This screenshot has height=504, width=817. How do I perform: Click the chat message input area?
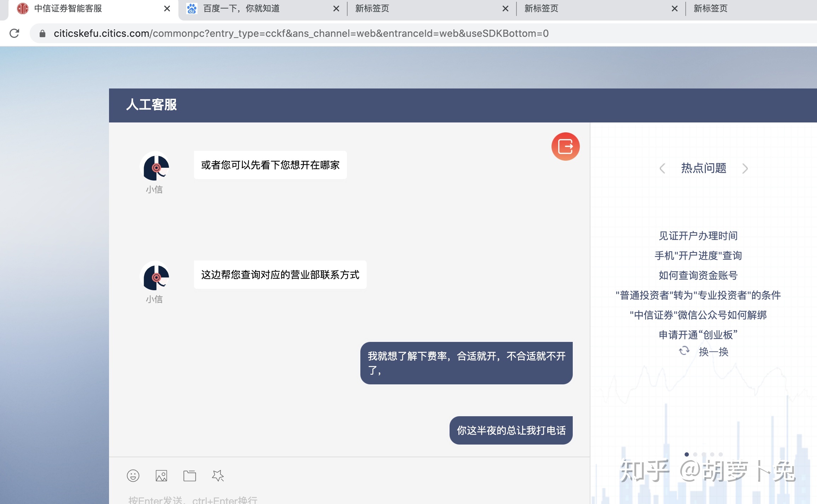click(349, 497)
